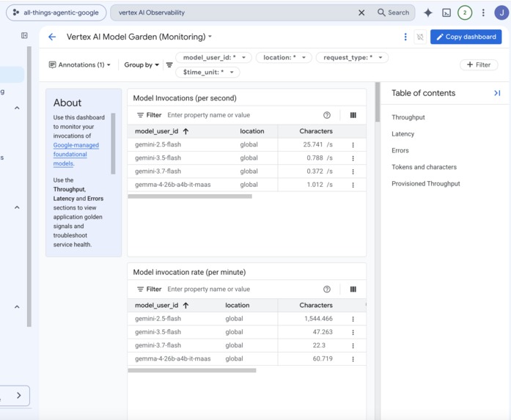Click the filter lines icon next to Group by

coord(169,65)
